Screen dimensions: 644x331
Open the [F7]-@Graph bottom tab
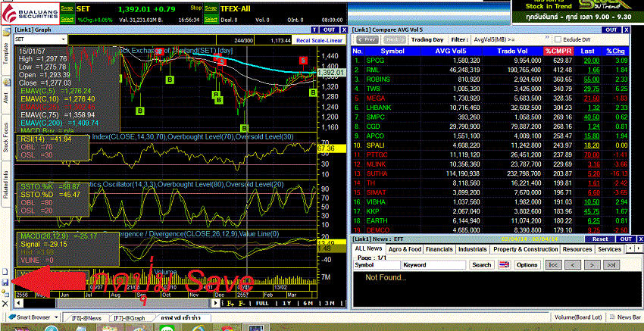[x=130, y=318]
